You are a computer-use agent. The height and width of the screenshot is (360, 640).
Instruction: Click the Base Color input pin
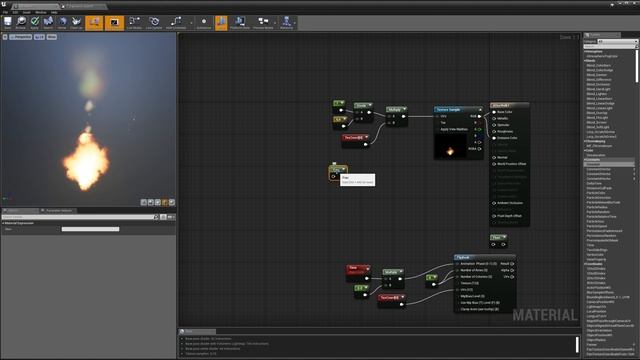[494, 112]
